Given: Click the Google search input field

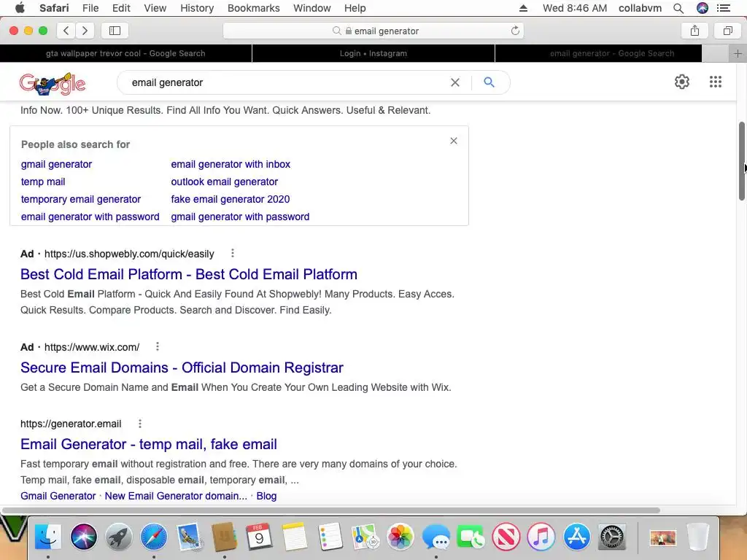Looking at the screenshot, I should [x=286, y=82].
